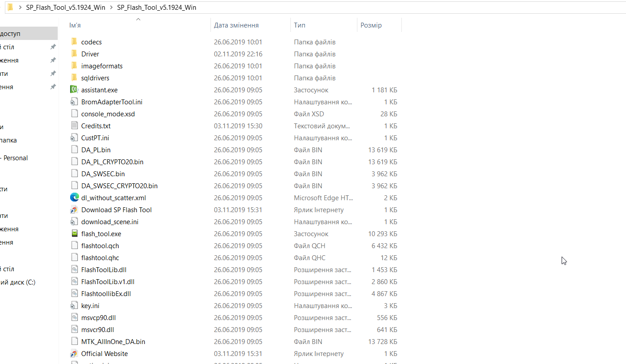Select the Download SP Flash Tool shortcut icon
This screenshot has width=626, height=364.
[74, 210]
